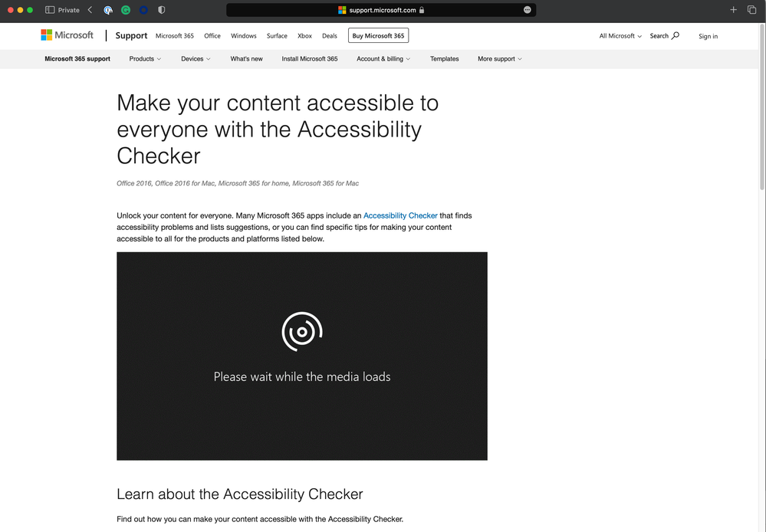Expand More support dropdown
This screenshot has width=766, height=532.
pos(500,58)
